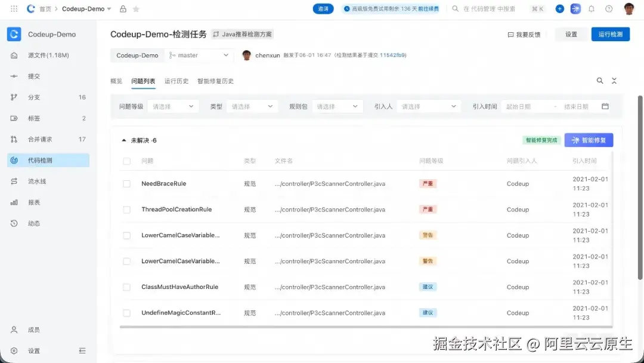Open pipelines (流水线) in sidebar
The width and height of the screenshot is (644, 363).
(48, 181)
